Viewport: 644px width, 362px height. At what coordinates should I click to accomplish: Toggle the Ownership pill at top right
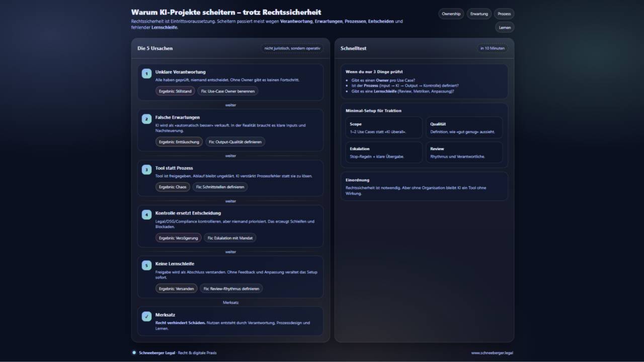pyautogui.click(x=451, y=14)
